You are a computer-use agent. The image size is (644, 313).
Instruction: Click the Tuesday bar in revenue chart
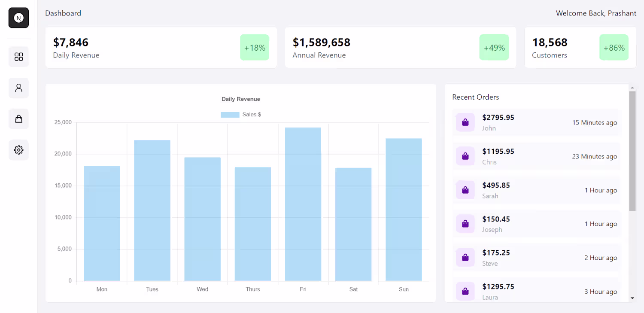pos(152,210)
